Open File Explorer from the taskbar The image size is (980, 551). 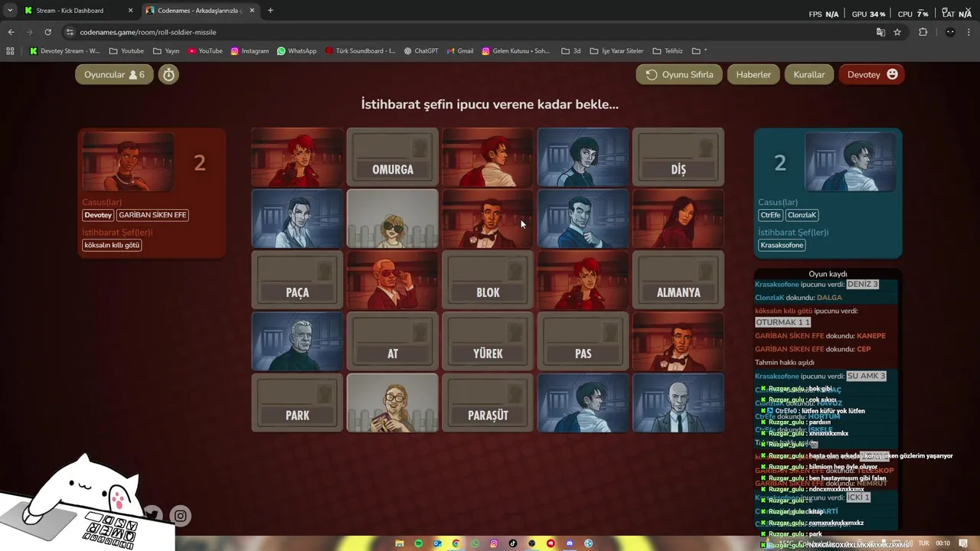(400, 543)
